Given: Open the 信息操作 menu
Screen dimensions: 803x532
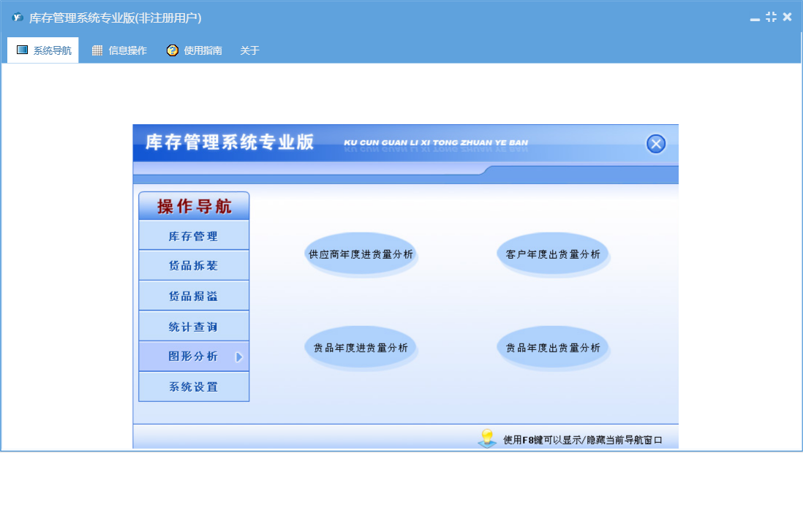Looking at the screenshot, I should coord(119,50).
